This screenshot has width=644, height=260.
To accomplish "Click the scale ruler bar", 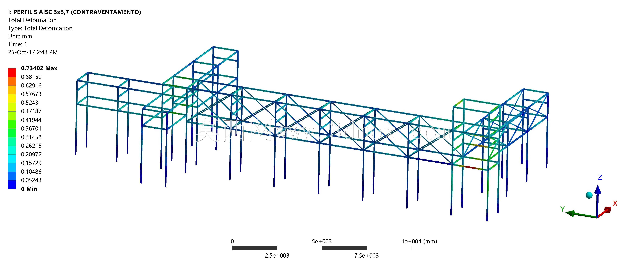I will click(322, 248).
